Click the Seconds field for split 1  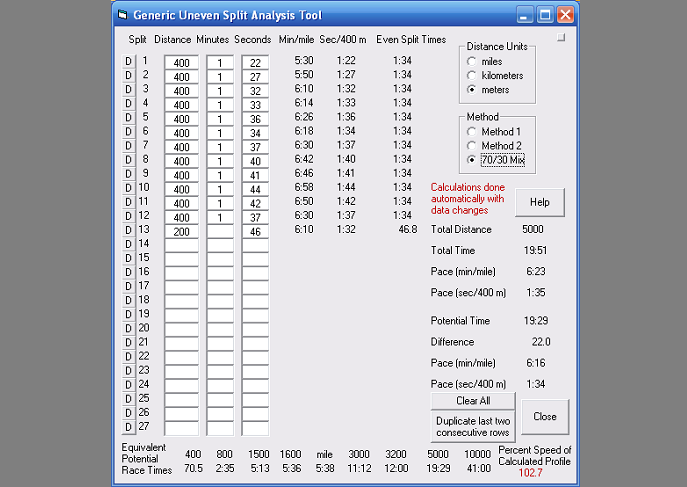click(x=255, y=63)
